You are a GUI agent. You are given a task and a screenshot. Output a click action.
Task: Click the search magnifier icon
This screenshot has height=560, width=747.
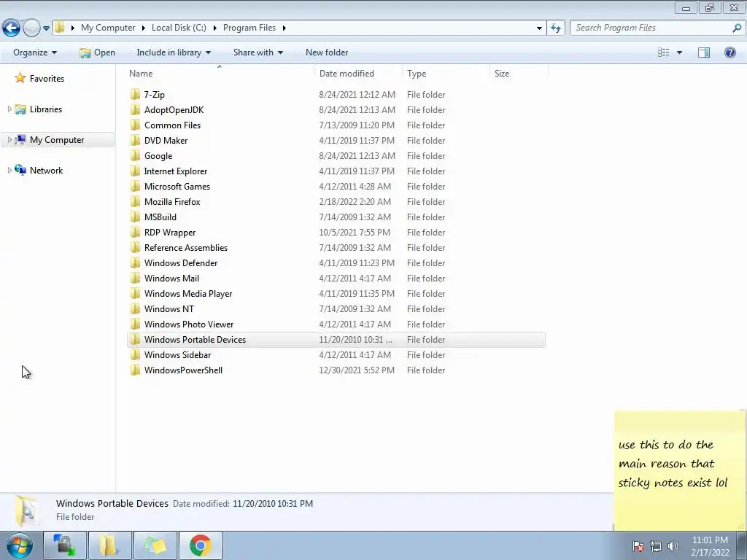pos(737,28)
